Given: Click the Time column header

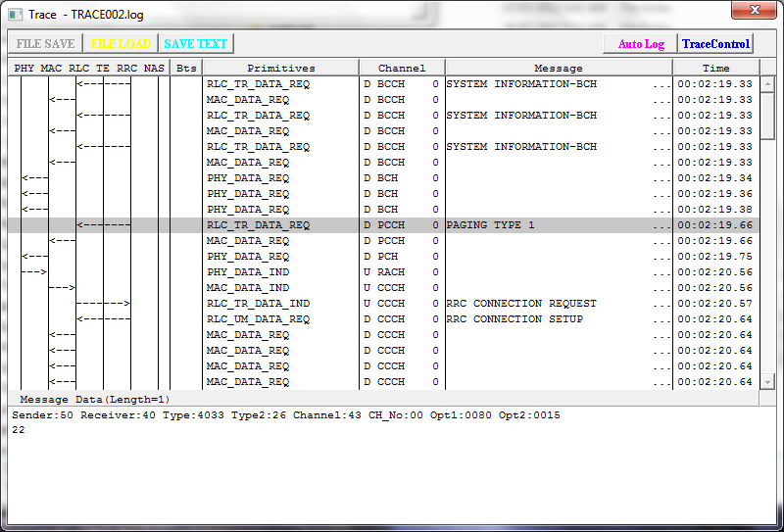Looking at the screenshot, I should [716, 68].
